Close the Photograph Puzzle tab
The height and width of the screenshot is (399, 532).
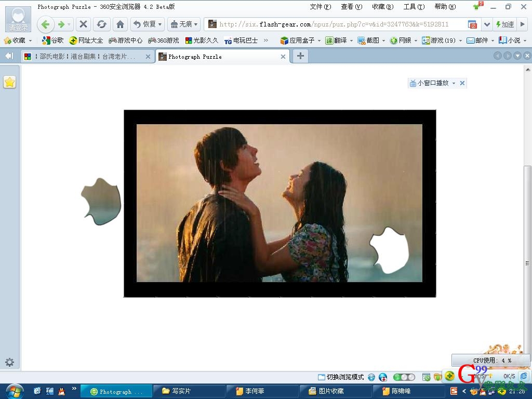(x=283, y=57)
